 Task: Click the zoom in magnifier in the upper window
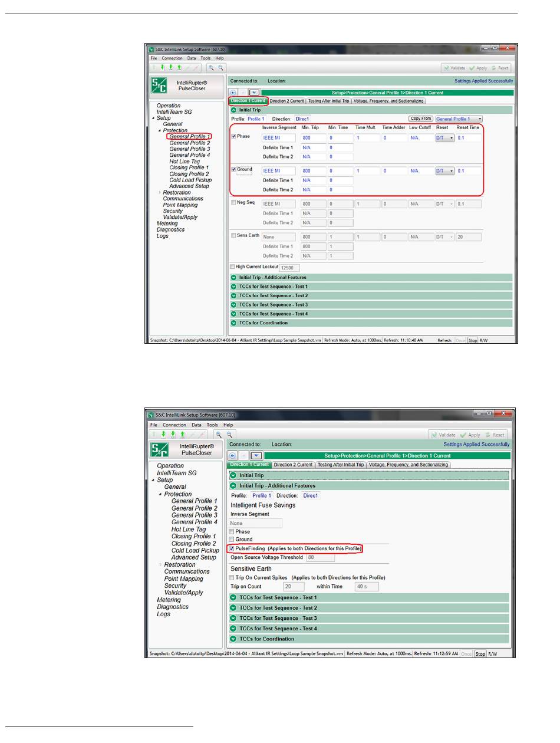[x=210, y=68]
